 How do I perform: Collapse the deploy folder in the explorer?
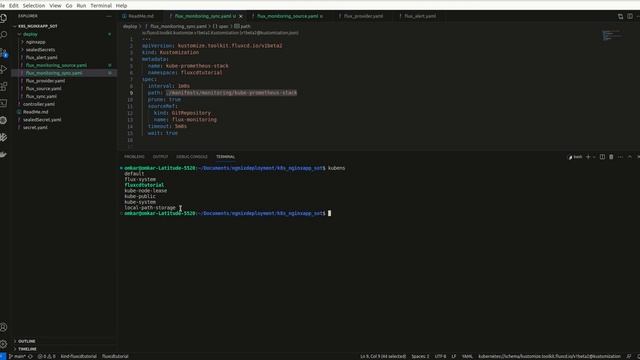(30, 34)
